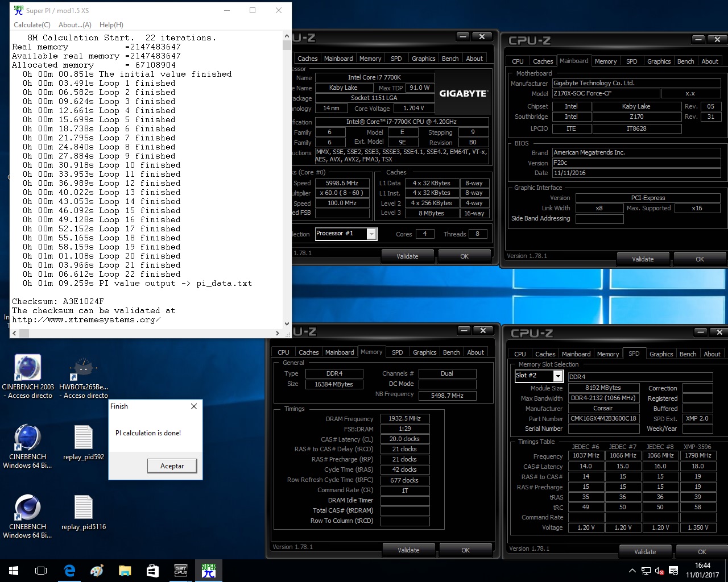The height and width of the screenshot is (582, 728).
Task: Open the HWBOTx265Be desktop shortcut
Action: [x=84, y=376]
